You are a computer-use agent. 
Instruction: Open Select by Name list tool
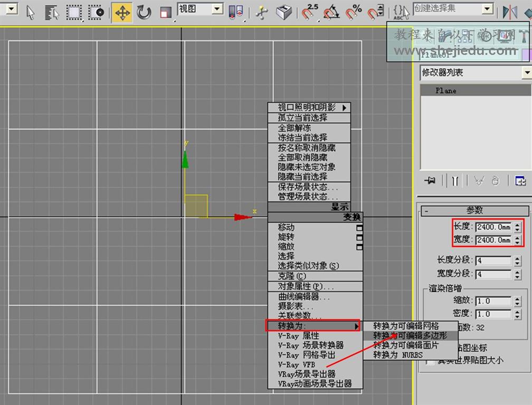(51, 12)
